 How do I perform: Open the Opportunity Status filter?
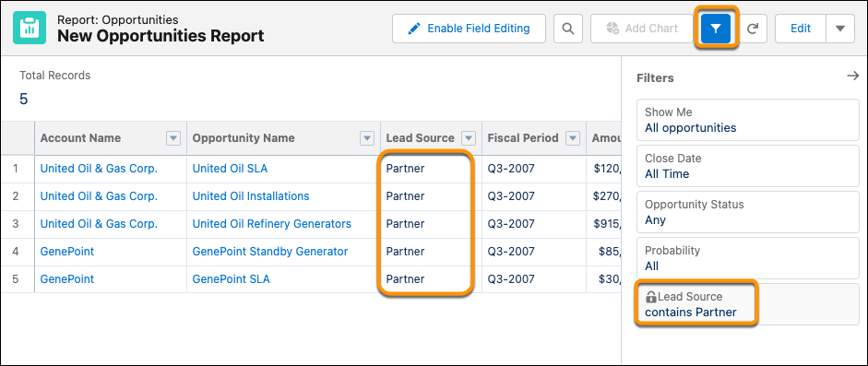click(748, 212)
